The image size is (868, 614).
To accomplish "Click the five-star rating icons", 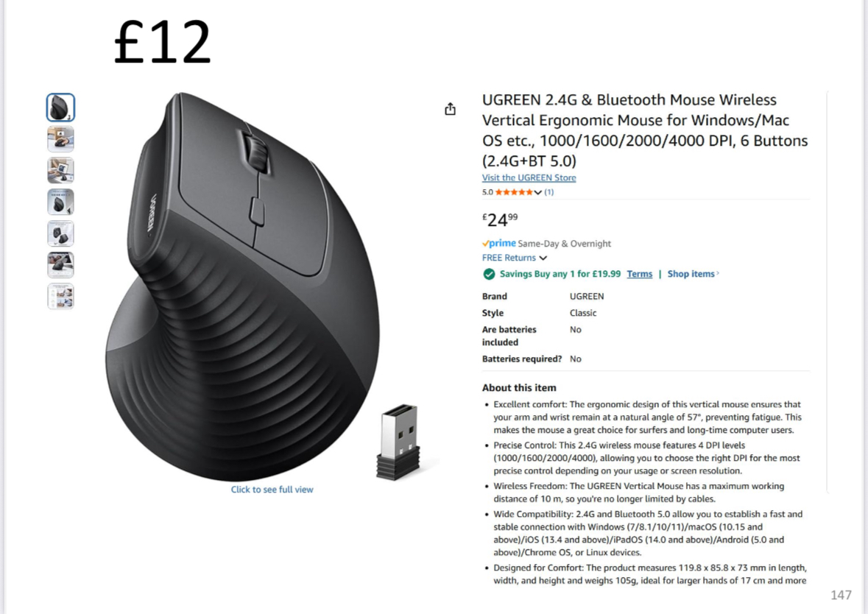I will click(x=514, y=192).
